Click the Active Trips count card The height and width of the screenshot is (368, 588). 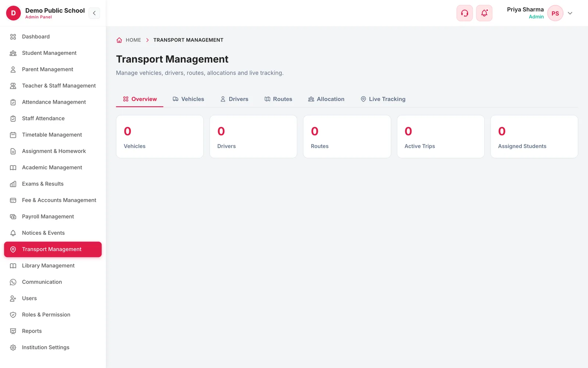[x=441, y=137]
